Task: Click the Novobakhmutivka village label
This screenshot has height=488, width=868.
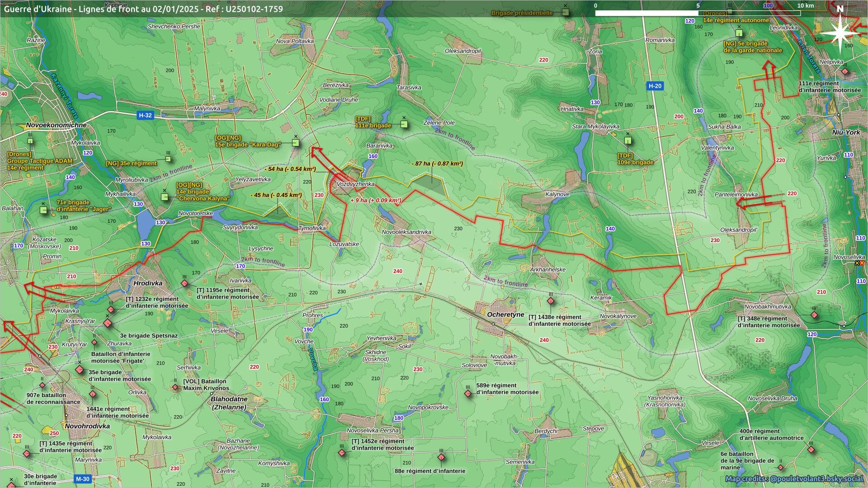Action: coord(768,307)
